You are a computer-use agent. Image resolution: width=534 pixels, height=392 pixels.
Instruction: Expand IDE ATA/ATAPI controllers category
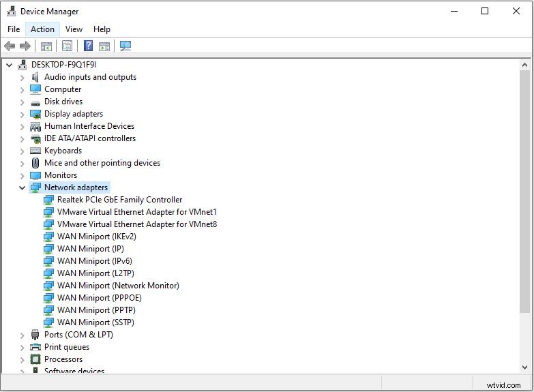tap(22, 139)
